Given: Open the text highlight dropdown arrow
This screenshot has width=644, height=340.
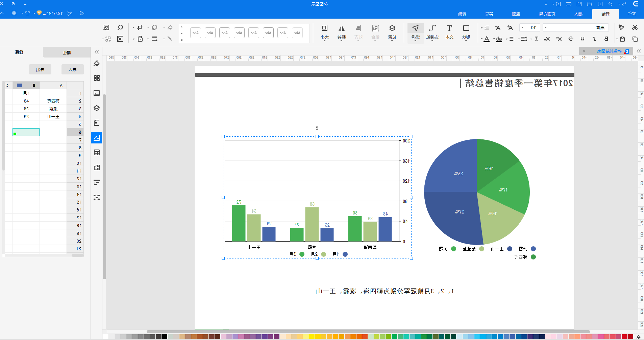Looking at the screenshot, I should tap(494, 39).
